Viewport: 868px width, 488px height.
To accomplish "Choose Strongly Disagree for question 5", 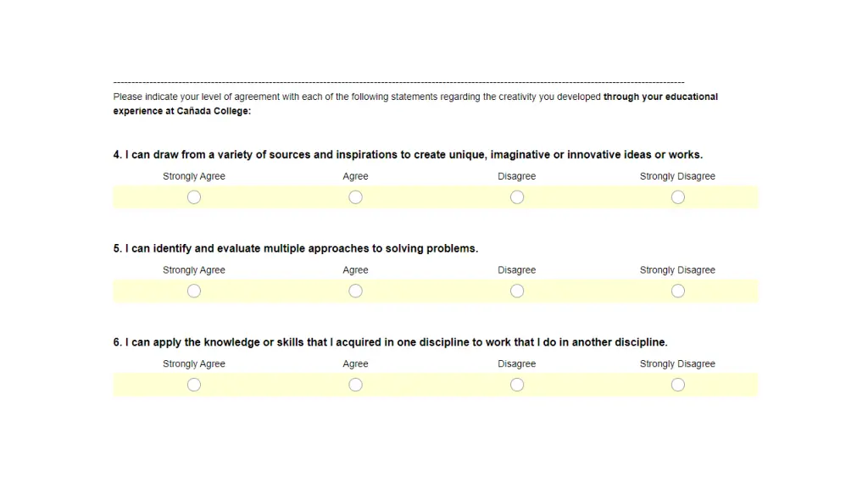I will click(678, 291).
